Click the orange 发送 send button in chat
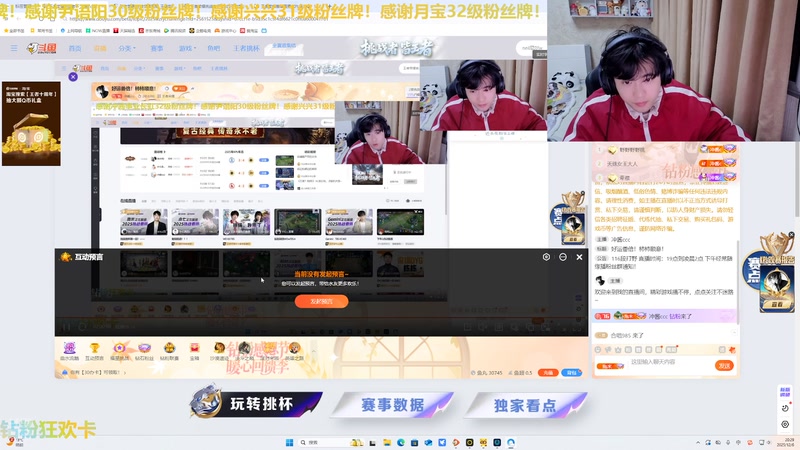The width and height of the screenshot is (800, 450). pos(724,365)
